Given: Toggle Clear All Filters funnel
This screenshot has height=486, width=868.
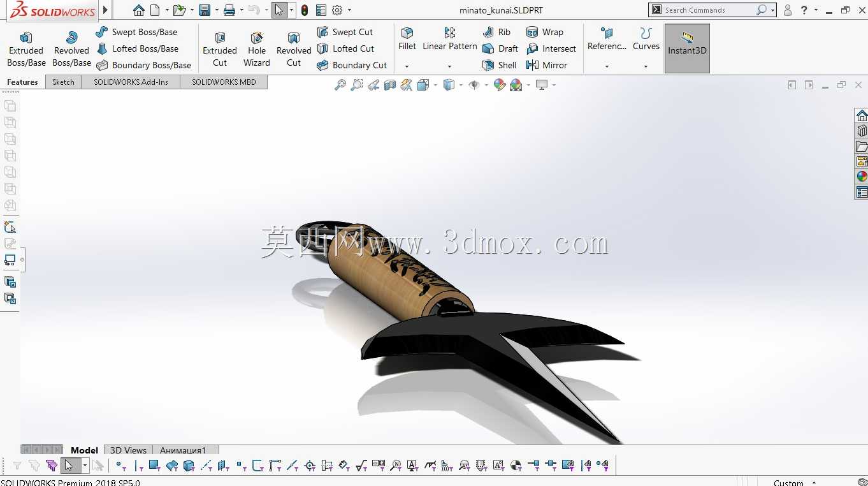Looking at the screenshot, I should (x=34, y=466).
